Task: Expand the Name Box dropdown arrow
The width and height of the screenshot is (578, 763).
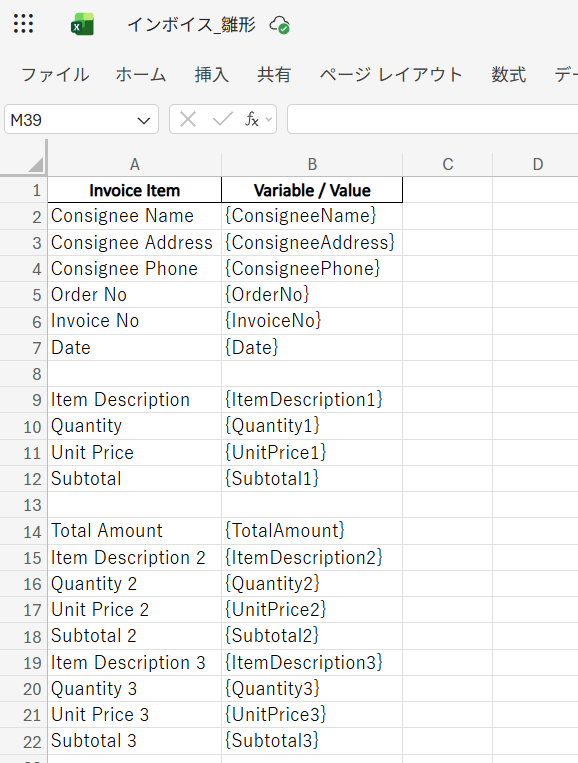Action: (144, 120)
